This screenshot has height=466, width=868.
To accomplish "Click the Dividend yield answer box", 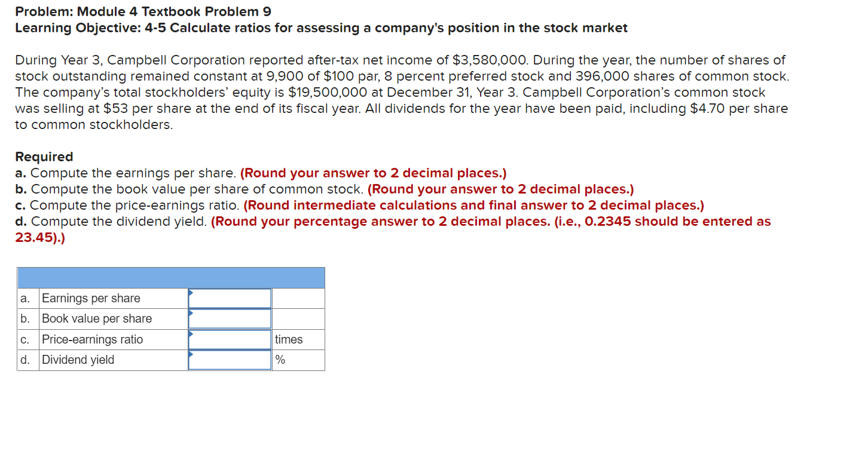I will pyautogui.click(x=230, y=360).
